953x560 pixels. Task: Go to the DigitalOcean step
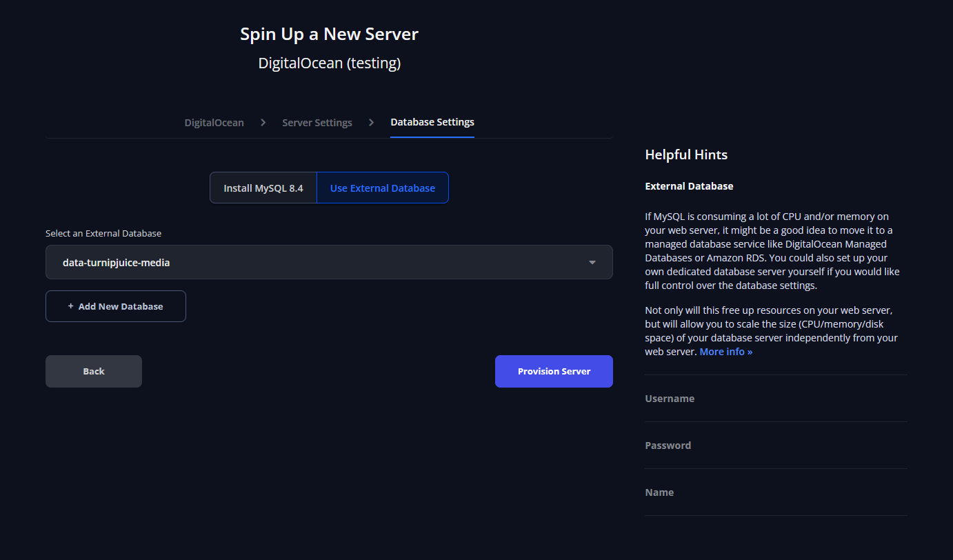(x=214, y=123)
